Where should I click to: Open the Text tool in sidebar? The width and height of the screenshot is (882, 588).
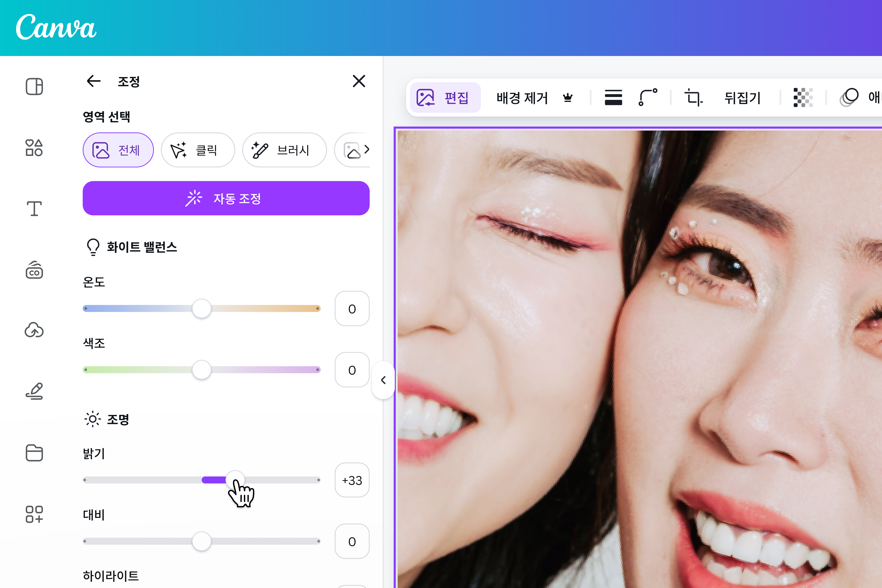(x=34, y=208)
